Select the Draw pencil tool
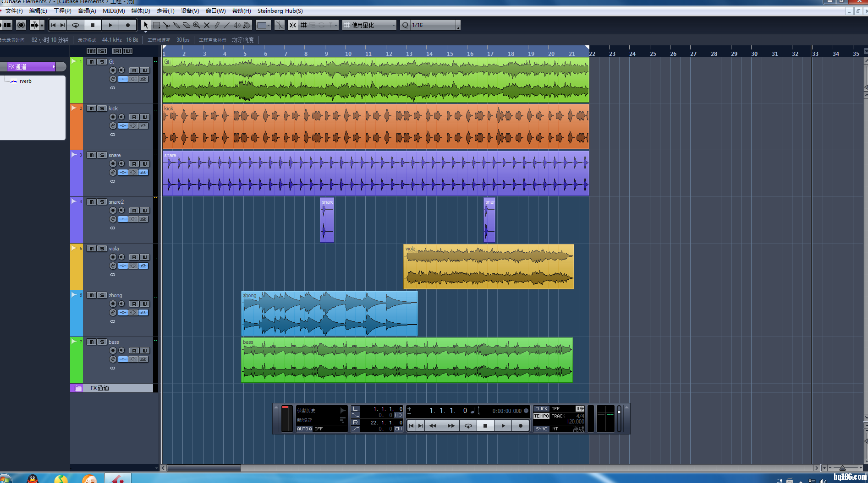 pyautogui.click(x=217, y=25)
